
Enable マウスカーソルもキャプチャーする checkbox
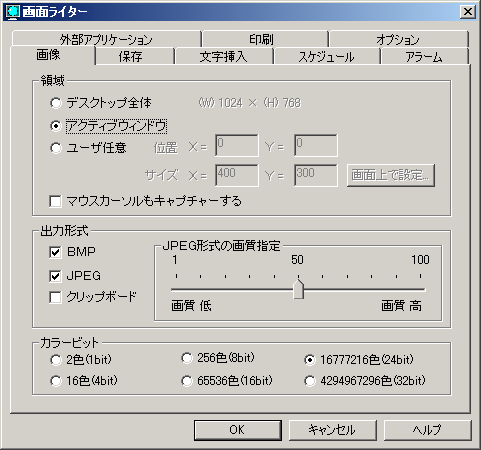coord(55,201)
